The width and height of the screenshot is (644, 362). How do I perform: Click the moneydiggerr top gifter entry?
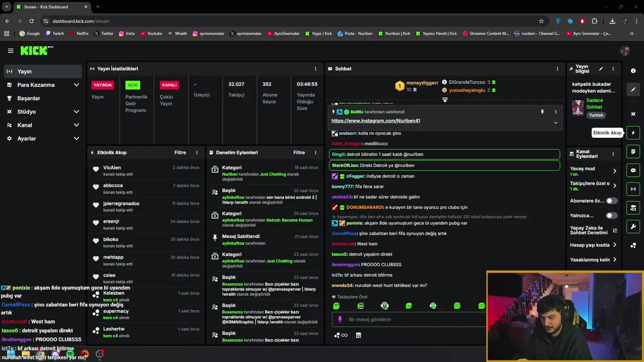417,86
